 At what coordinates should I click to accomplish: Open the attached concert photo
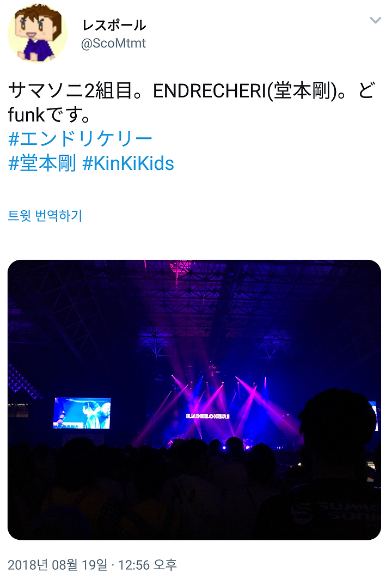point(194,400)
